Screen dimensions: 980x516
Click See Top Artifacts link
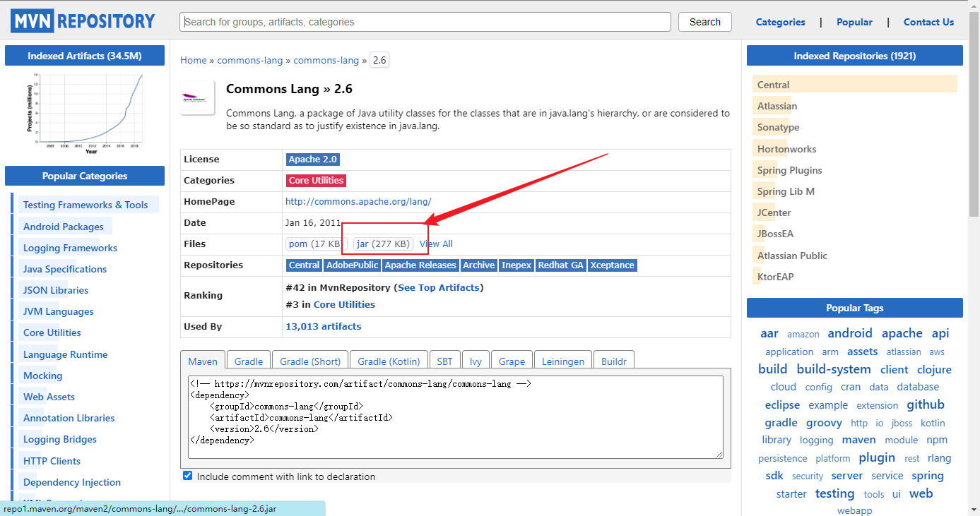[439, 287]
